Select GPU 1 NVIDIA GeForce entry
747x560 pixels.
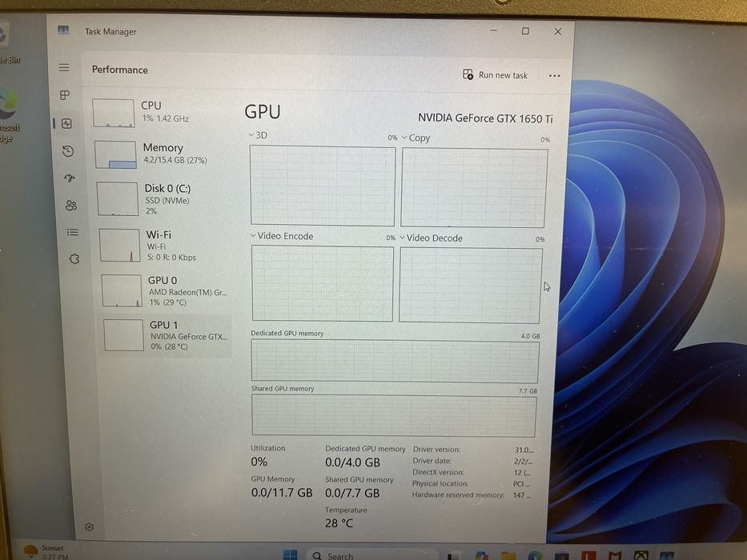coord(166,336)
